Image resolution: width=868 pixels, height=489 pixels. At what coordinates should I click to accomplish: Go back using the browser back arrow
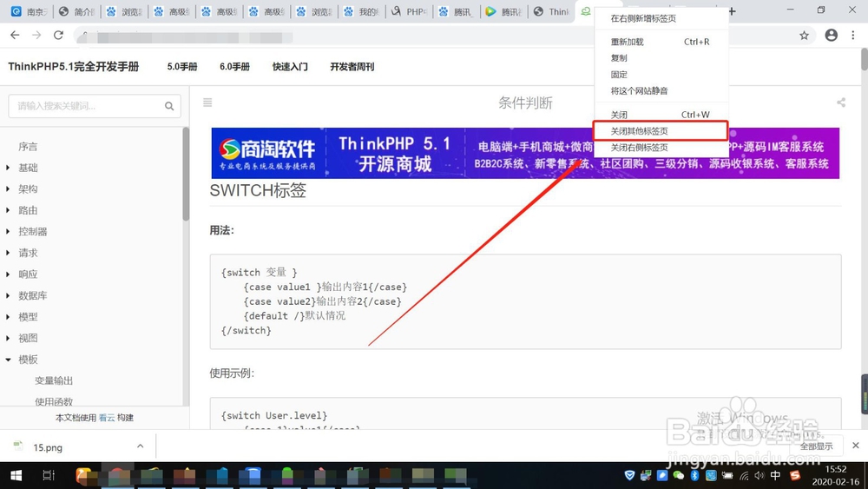click(x=15, y=36)
